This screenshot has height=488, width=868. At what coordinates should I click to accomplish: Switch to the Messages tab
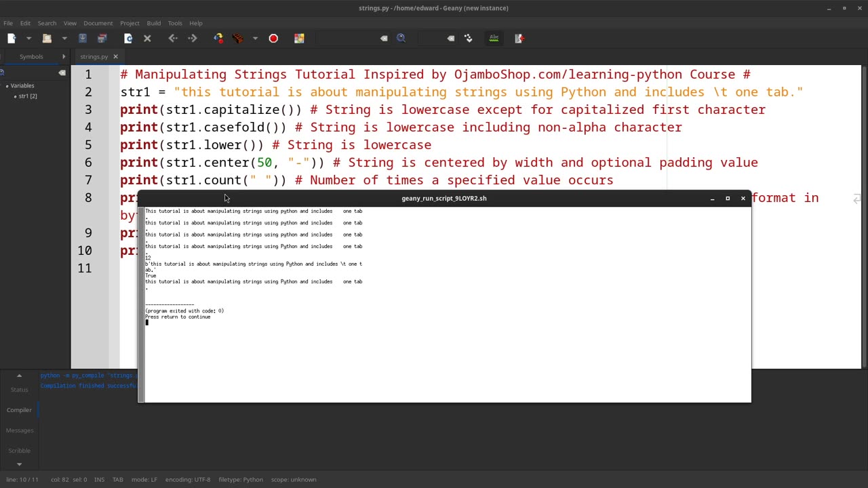[19, 430]
